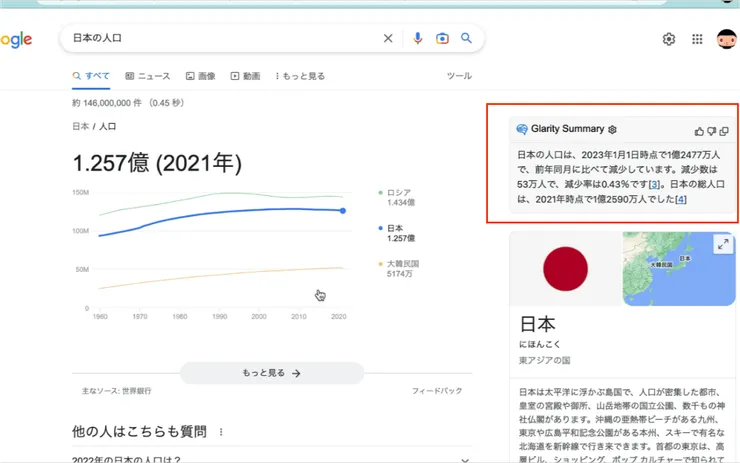Screen dimensions: 740x463
Task: Open the ツール options
Action: click(459, 76)
